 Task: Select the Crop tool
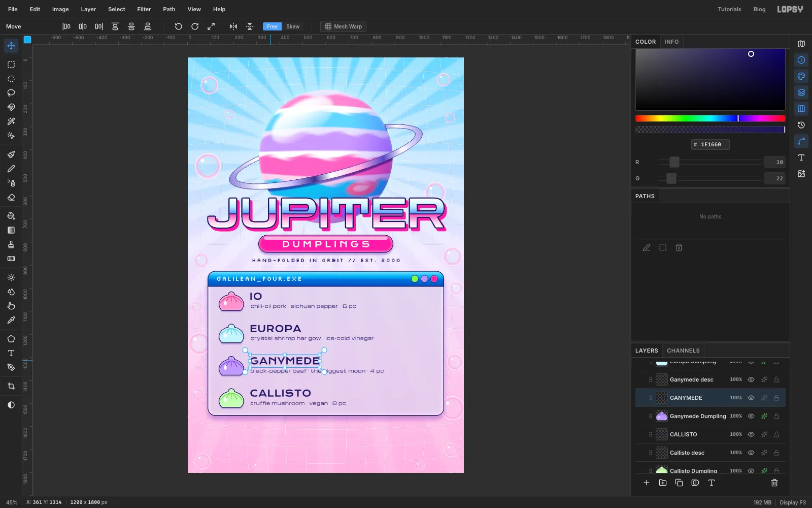pyautogui.click(x=11, y=386)
